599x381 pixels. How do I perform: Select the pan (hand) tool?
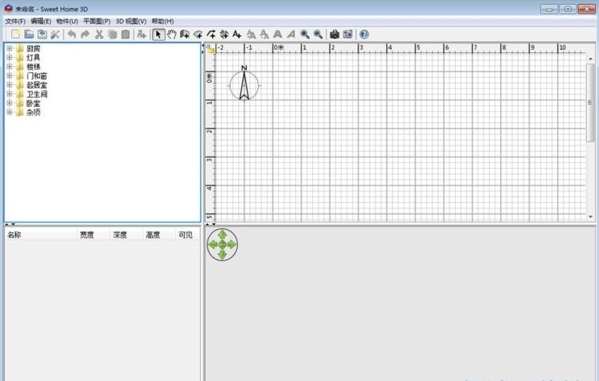172,34
